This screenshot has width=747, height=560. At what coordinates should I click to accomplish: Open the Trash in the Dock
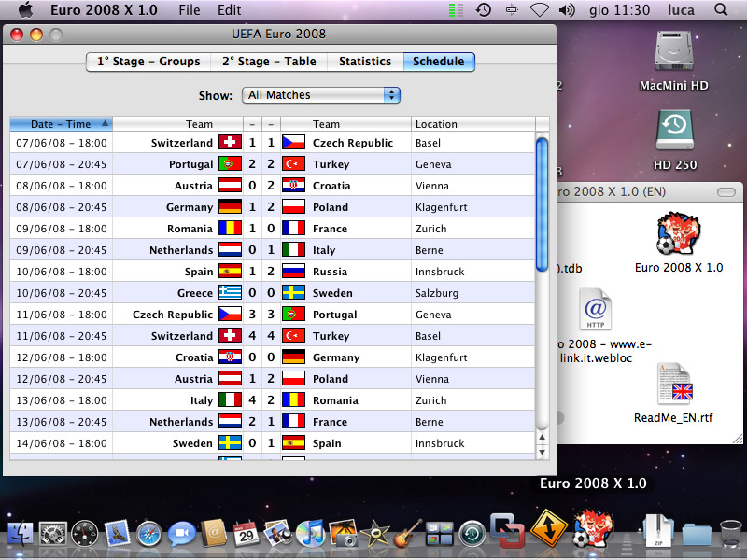[x=730, y=533]
